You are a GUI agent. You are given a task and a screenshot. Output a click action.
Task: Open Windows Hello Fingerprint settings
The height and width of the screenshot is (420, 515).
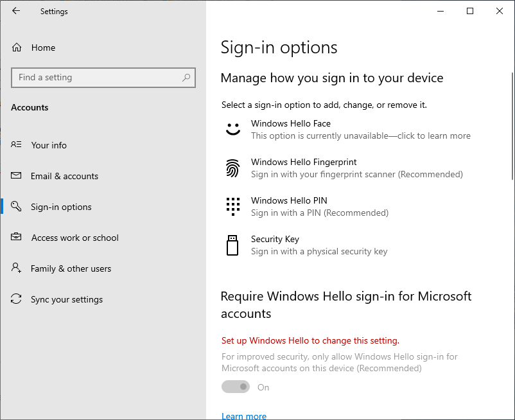pyautogui.click(x=304, y=162)
